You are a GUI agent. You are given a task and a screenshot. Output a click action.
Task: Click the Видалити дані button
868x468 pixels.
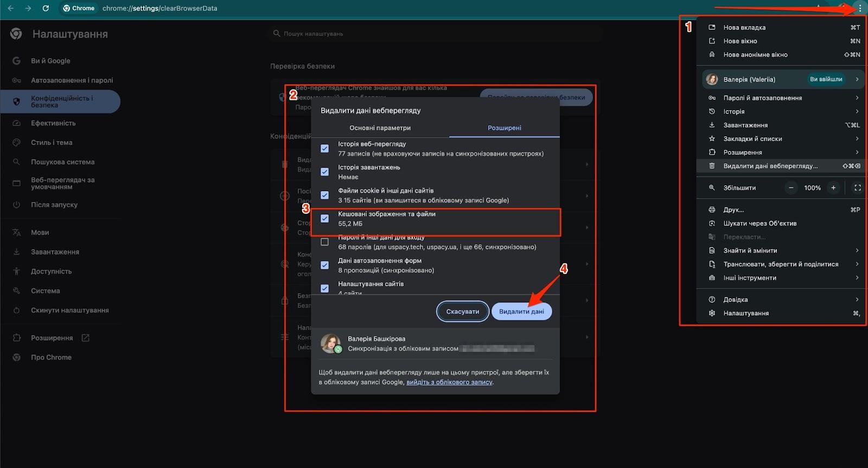(522, 312)
